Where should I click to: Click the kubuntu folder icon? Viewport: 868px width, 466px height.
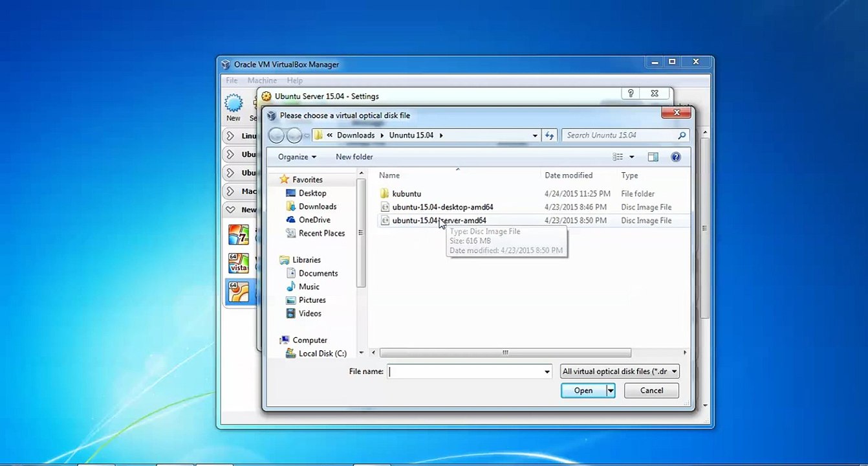384,194
